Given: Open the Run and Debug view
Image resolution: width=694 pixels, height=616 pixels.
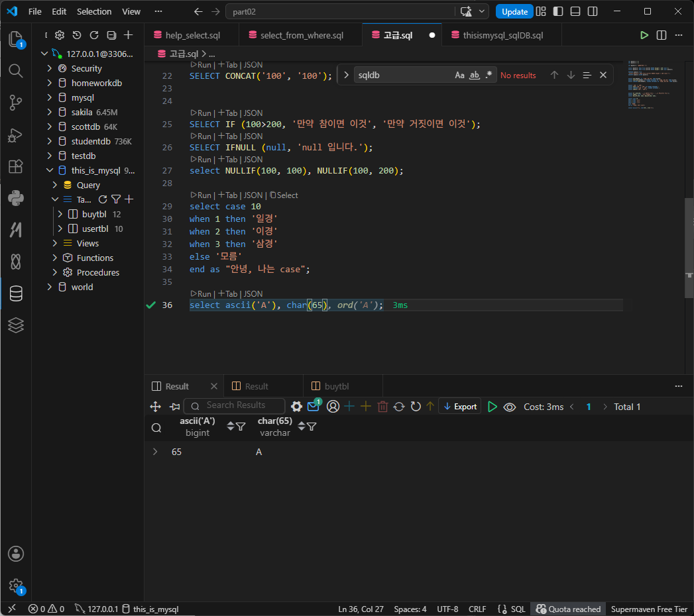Looking at the screenshot, I should (x=16, y=134).
